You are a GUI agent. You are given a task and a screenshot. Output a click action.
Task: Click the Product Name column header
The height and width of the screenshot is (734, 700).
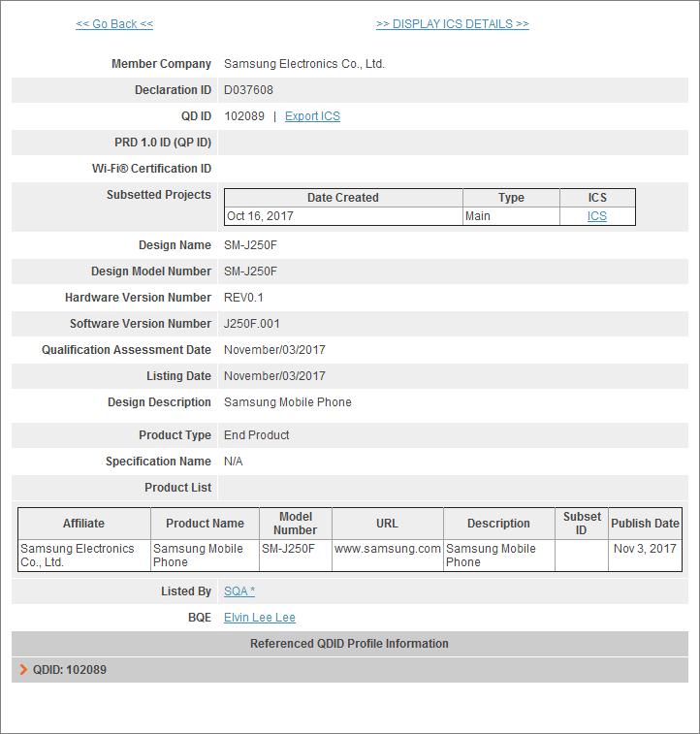205,524
